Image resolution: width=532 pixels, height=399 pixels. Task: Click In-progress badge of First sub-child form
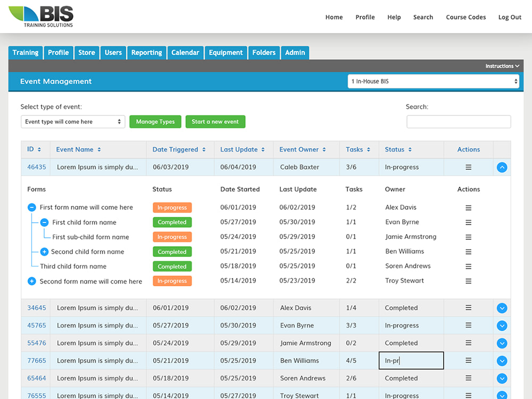(172, 237)
